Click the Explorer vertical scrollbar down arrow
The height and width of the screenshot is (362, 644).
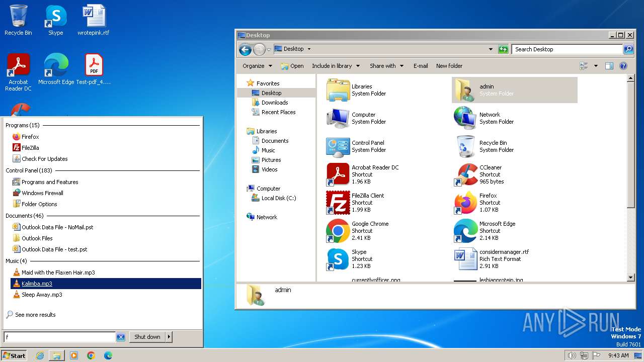tap(631, 278)
